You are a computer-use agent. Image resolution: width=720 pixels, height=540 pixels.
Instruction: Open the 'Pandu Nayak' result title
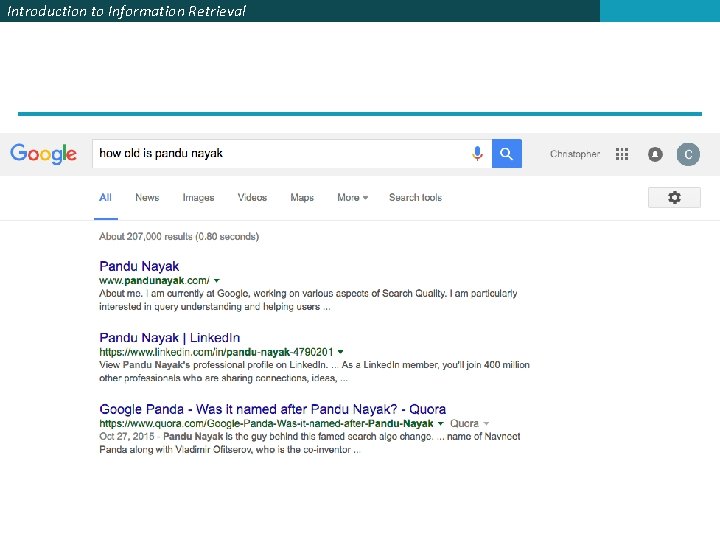139,266
